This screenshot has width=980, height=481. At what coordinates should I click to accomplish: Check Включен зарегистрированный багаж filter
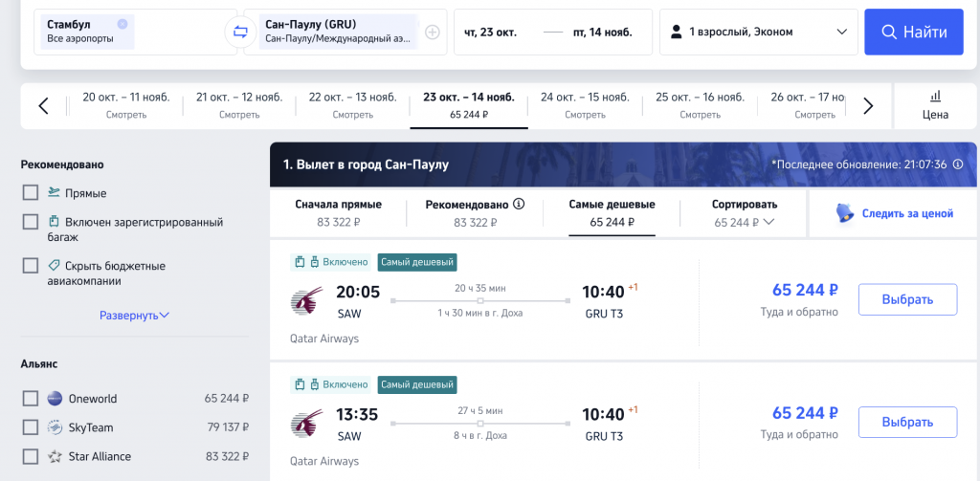click(x=30, y=223)
